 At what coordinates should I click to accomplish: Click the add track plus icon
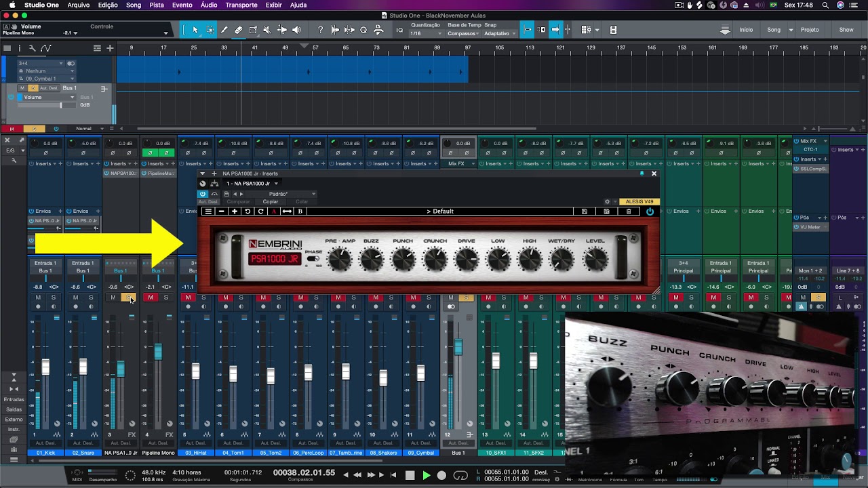pyautogui.click(x=110, y=48)
